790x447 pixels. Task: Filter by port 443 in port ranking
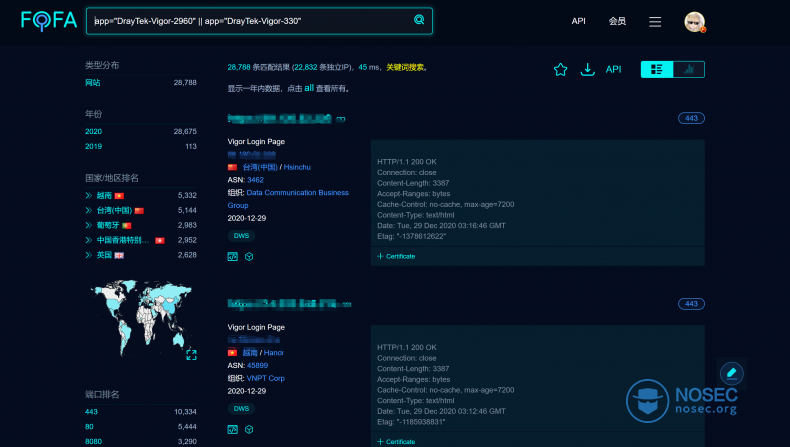(91, 412)
